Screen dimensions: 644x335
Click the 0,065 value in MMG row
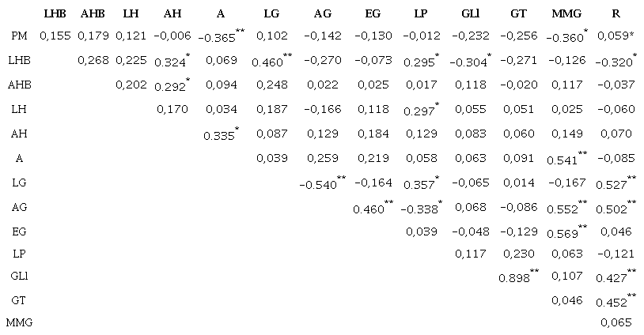pyautogui.click(x=615, y=322)
